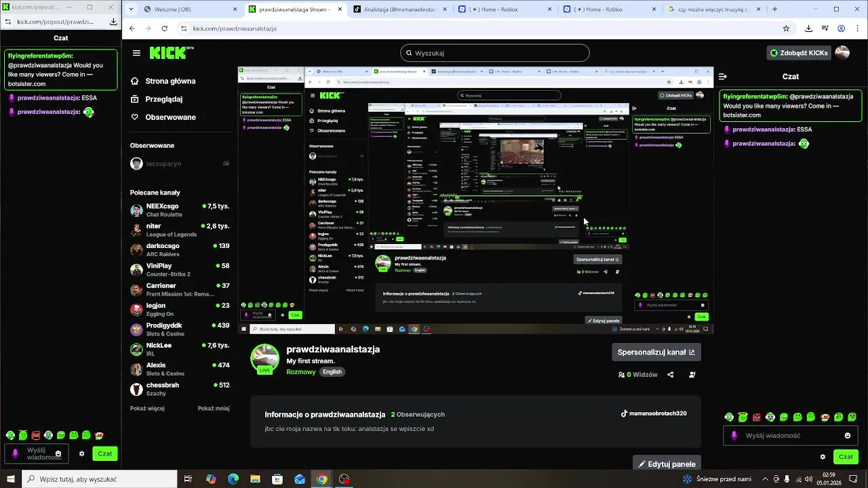Open emoji picker in main chat input
This screenshot has width=868, height=488.
coord(848,436)
